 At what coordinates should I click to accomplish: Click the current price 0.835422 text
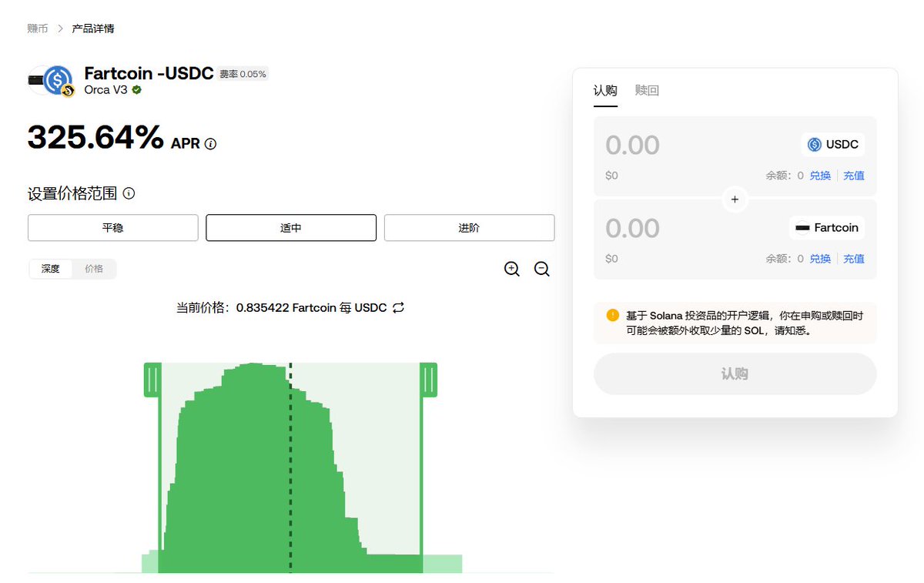tap(282, 307)
